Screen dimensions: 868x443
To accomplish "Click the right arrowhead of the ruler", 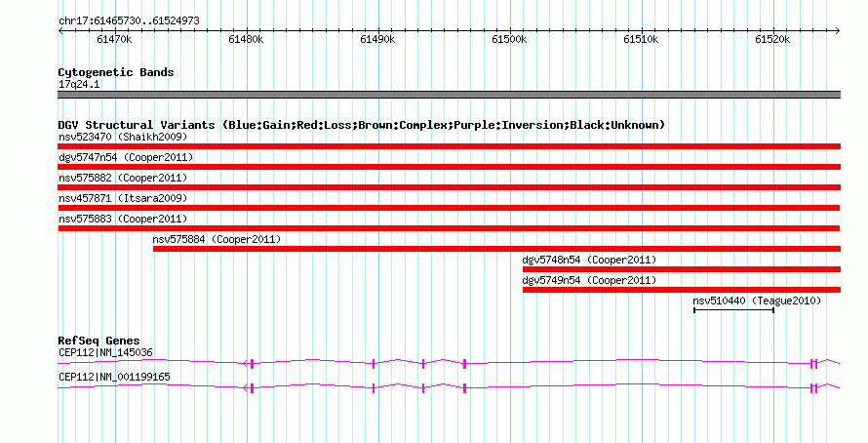I will [x=838, y=31].
